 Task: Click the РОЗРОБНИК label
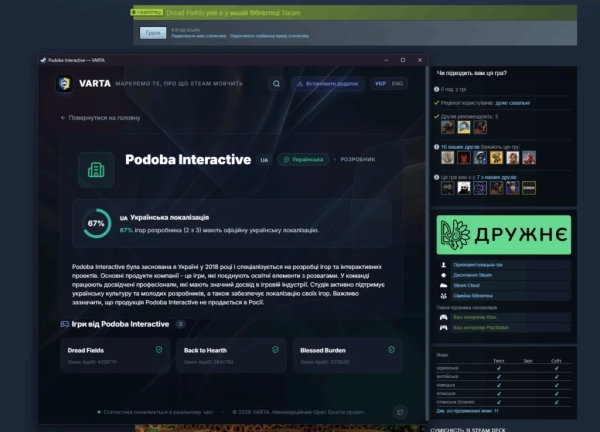(x=358, y=160)
